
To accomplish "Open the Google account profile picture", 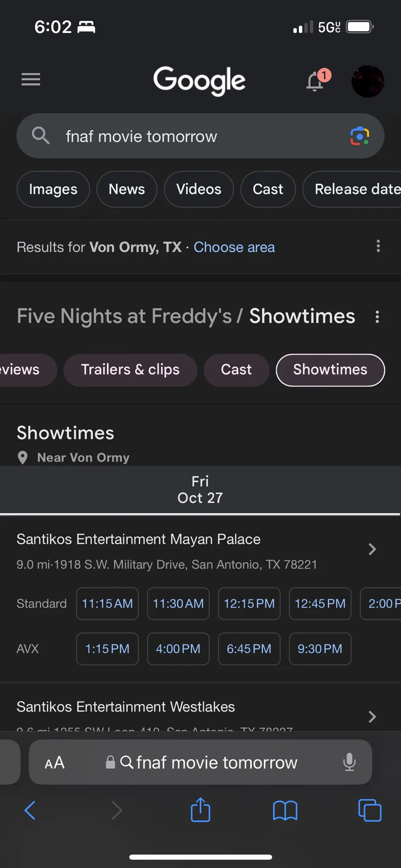I will [x=368, y=81].
